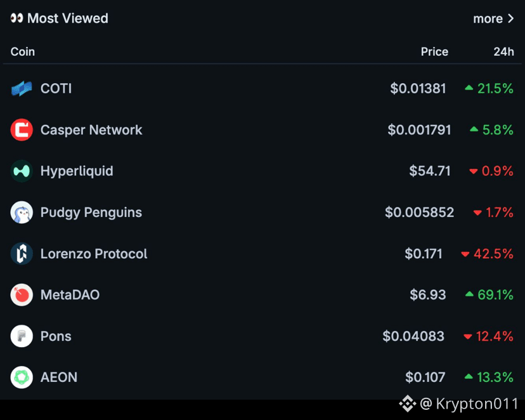Screen dimensions: 525x420
Task: Select the Hyperliquid price $54.71
Action: point(430,171)
